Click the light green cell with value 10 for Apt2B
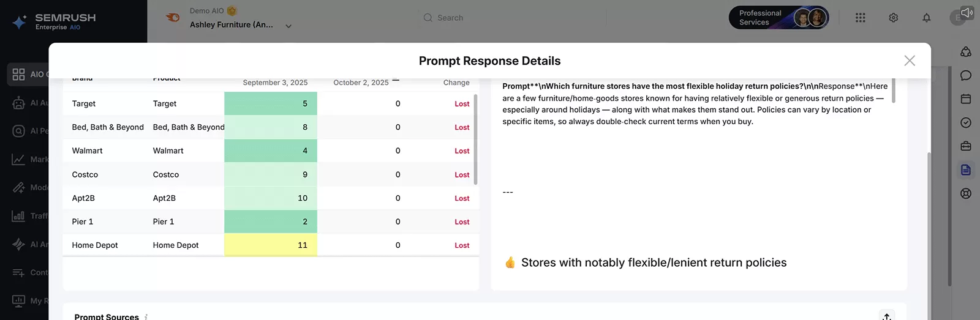This screenshot has height=320, width=980. click(x=271, y=198)
